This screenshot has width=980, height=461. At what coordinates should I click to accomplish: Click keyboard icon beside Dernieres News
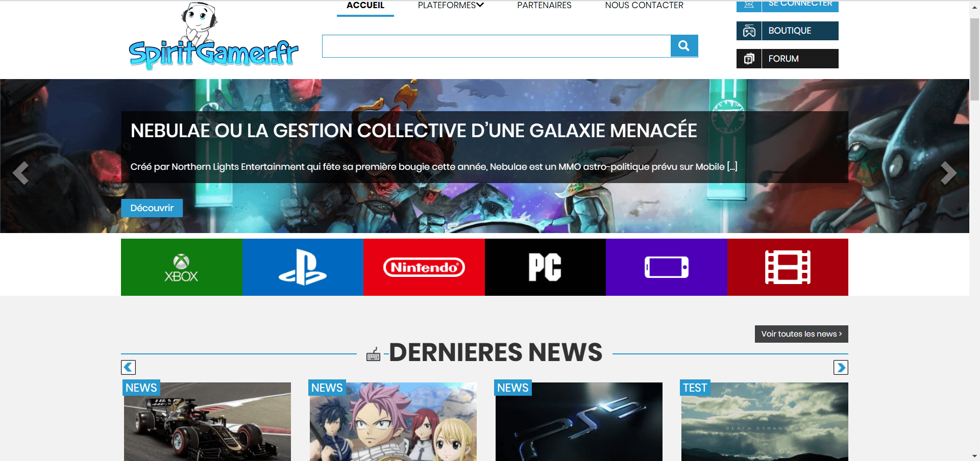pyautogui.click(x=374, y=354)
